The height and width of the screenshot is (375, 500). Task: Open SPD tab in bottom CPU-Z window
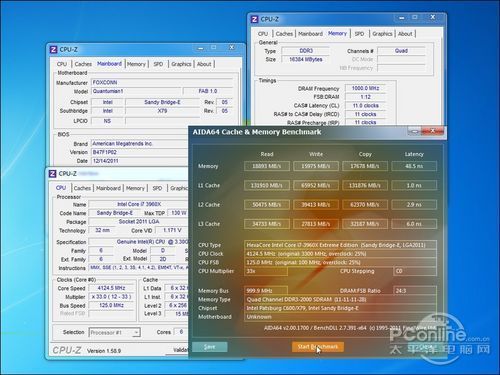pyautogui.click(x=157, y=188)
